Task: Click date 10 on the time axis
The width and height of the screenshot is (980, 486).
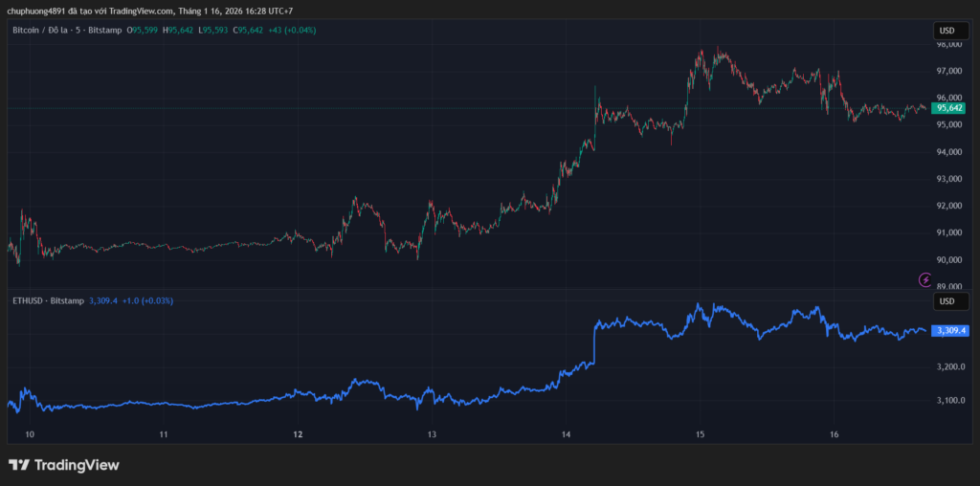Action: click(x=30, y=434)
